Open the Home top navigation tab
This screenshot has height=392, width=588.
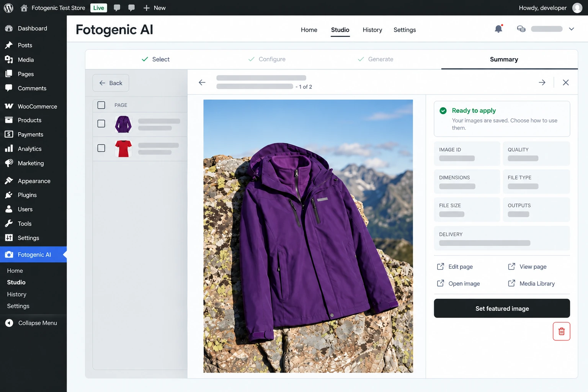click(309, 30)
